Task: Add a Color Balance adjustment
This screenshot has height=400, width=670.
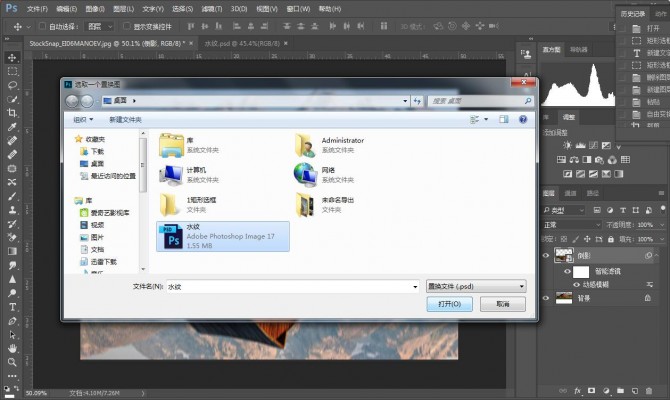Action: click(574, 160)
